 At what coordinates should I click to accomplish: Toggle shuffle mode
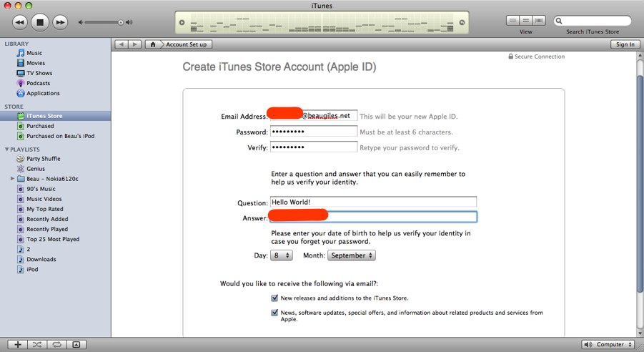point(37,345)
